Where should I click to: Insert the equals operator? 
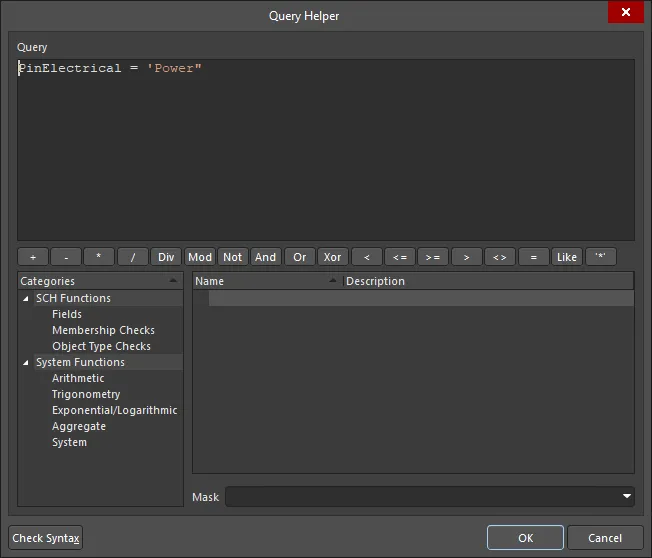coord(533,257)
